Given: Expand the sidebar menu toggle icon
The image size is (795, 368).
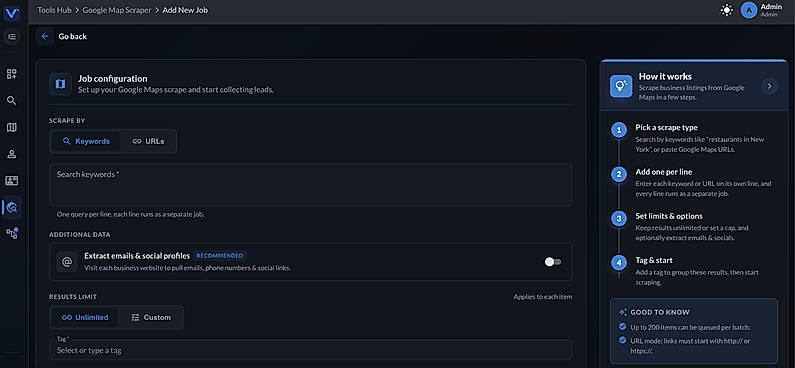Looking at the screenshot, I should click(12, 36).
